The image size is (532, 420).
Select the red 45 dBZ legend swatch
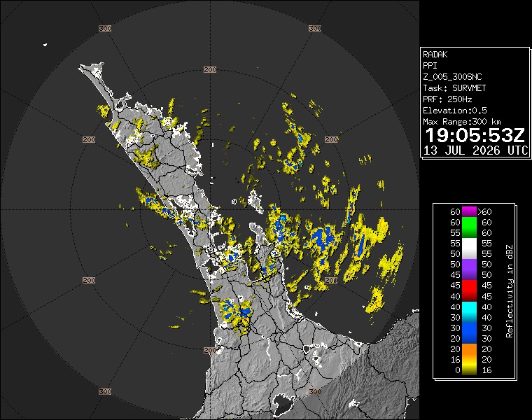coord(469,290)
